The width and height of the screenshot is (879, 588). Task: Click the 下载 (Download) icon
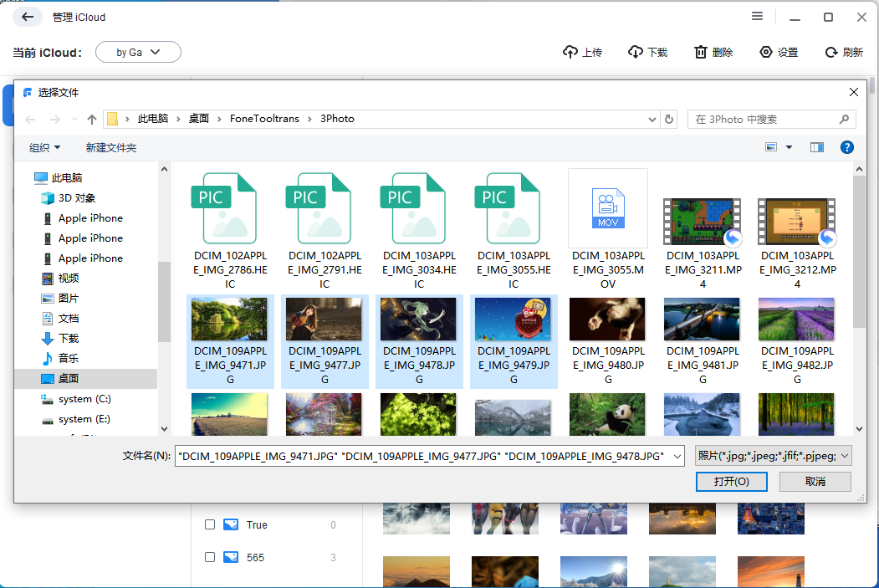pyautogui.click(x=635, y=51)
